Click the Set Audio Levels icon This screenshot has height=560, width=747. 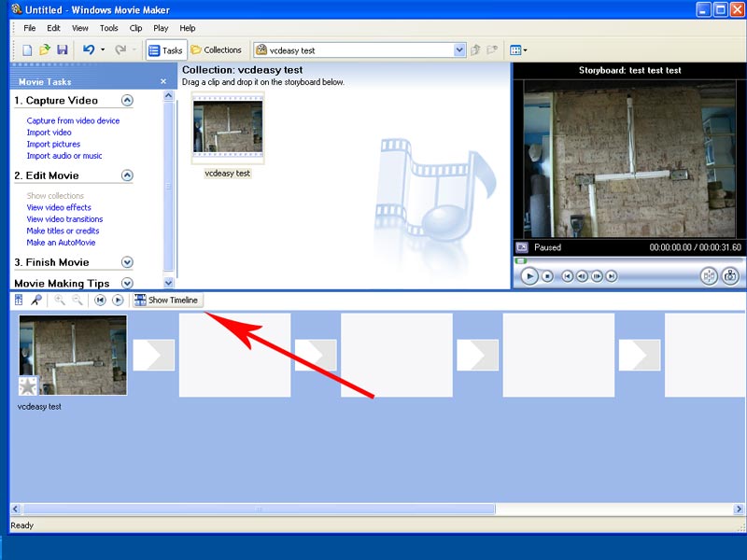point(19,300)
